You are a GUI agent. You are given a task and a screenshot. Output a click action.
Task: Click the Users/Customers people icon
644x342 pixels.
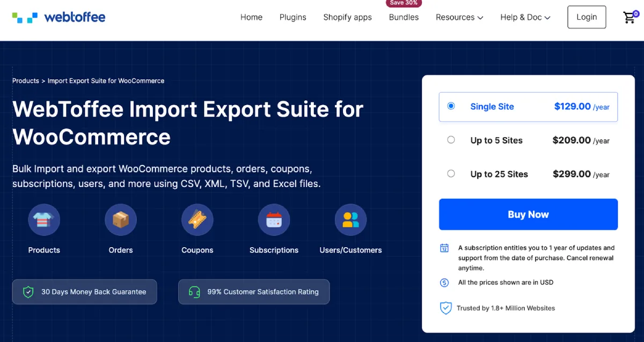(350, 220)
